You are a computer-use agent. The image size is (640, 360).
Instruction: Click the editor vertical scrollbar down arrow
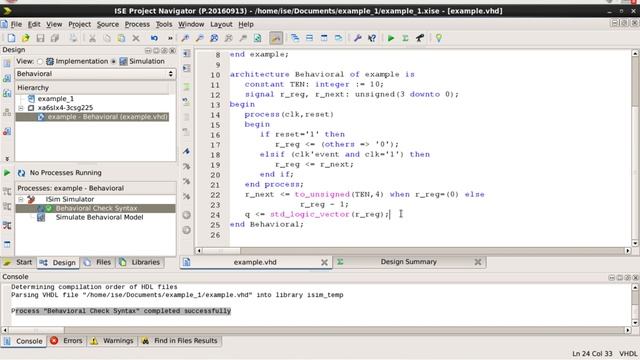click(x=635, y=243)
